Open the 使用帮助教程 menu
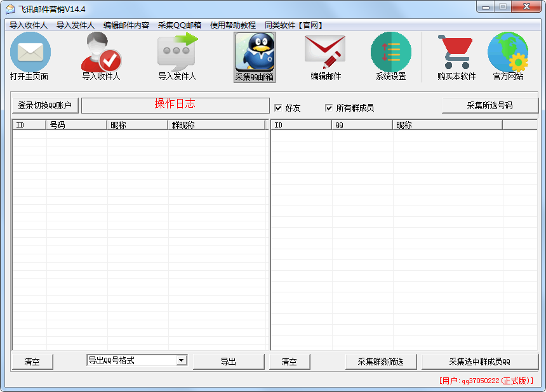 tap(233, 25)
